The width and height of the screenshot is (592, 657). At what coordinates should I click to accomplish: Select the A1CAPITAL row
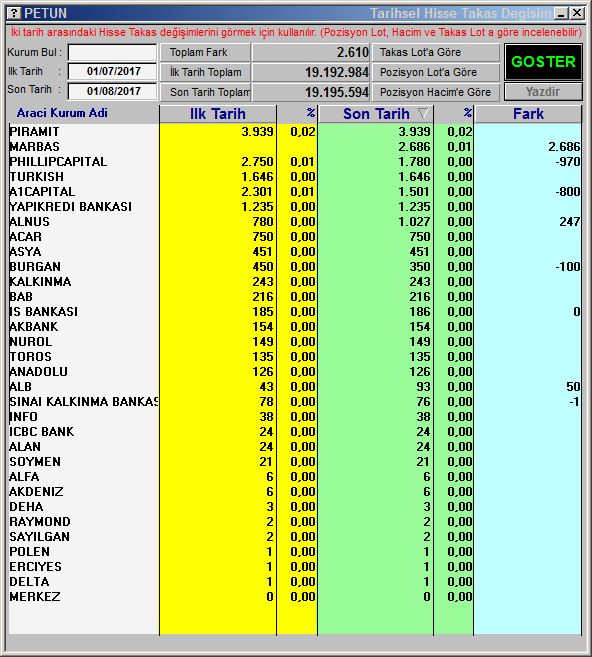coord(295,192)
